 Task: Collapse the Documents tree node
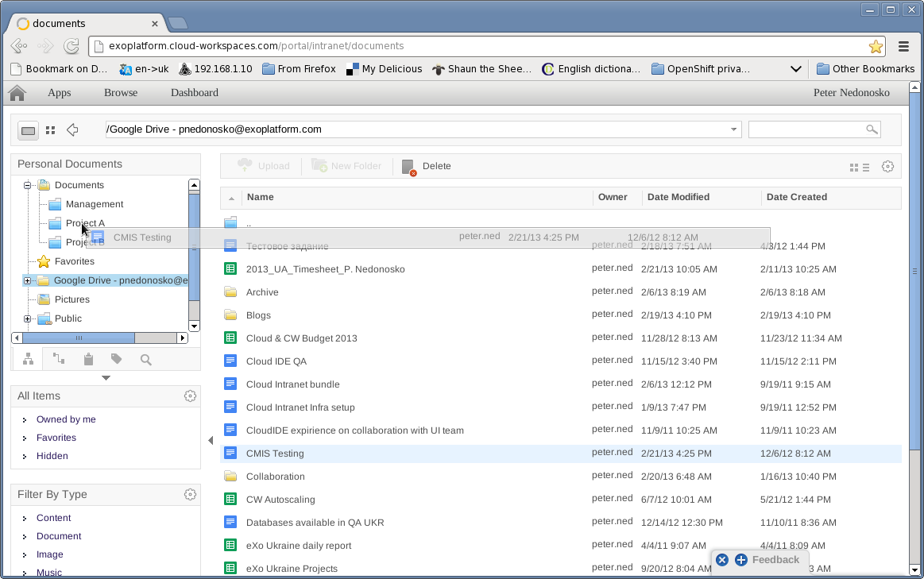(x=27, y=185)
